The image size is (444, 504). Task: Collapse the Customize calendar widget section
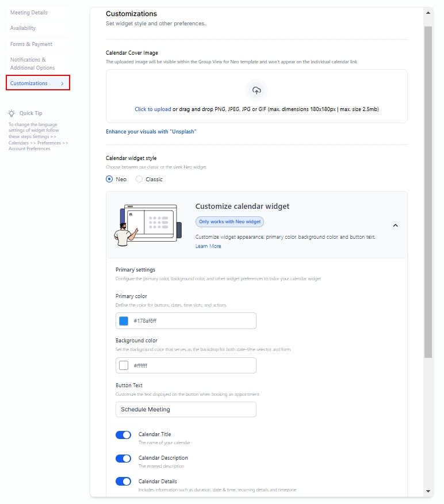click(x=395, y=225)
